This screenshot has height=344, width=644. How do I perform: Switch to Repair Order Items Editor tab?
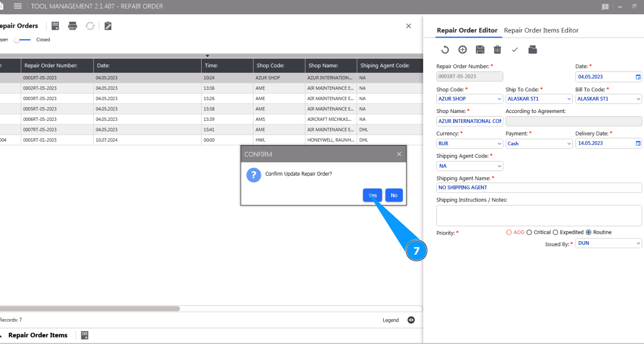(x=541, y=30)
